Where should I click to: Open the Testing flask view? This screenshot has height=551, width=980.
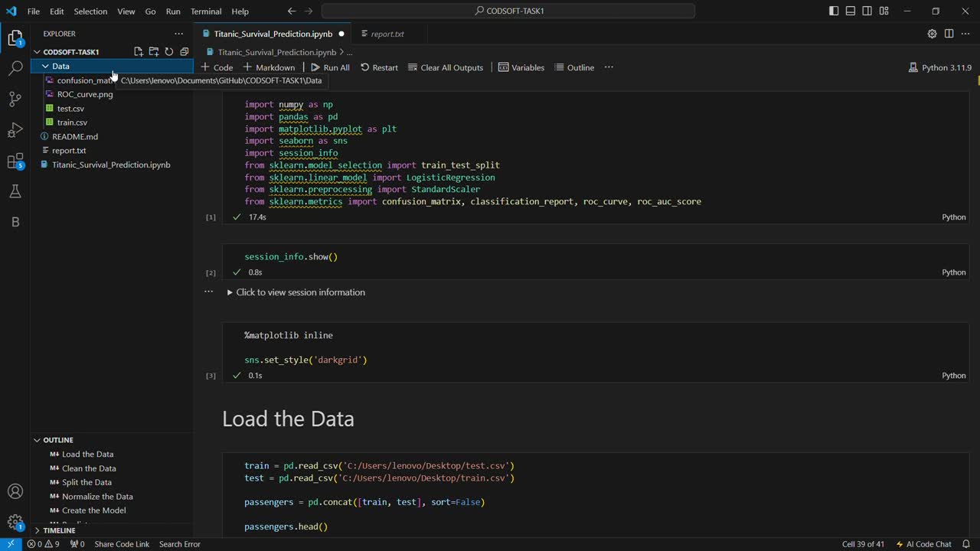click(x=15, y=191)
